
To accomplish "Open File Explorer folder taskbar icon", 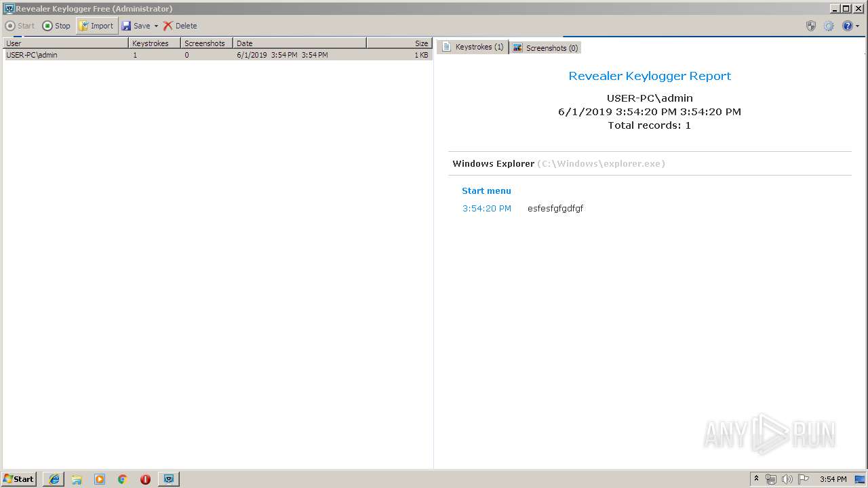I will coord(77,479).
